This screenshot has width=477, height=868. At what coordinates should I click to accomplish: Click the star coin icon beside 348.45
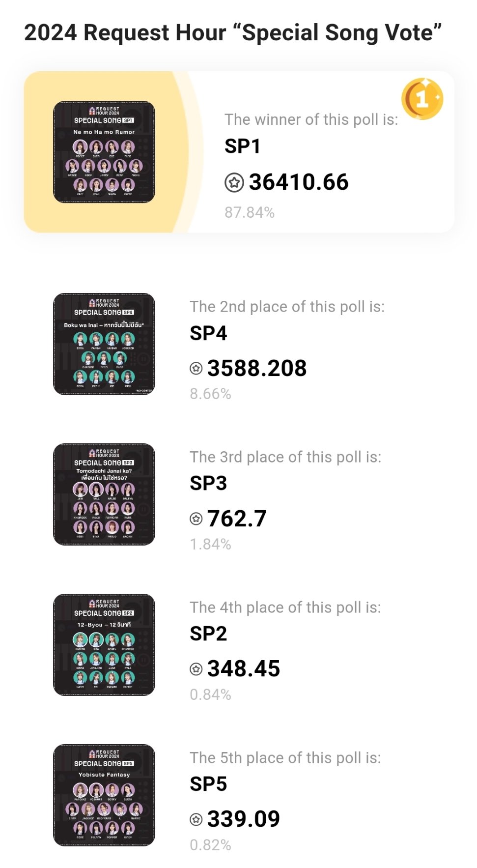(196, 669)
